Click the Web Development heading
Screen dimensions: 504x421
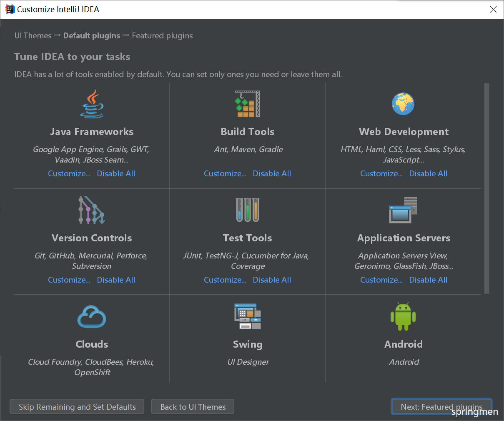tap(404, 132)
